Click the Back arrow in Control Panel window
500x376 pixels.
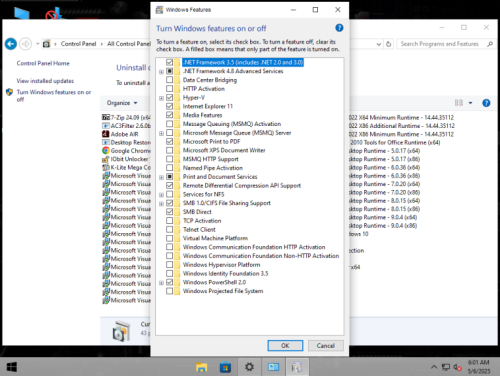pyautogui.click(x=11, y=44)
